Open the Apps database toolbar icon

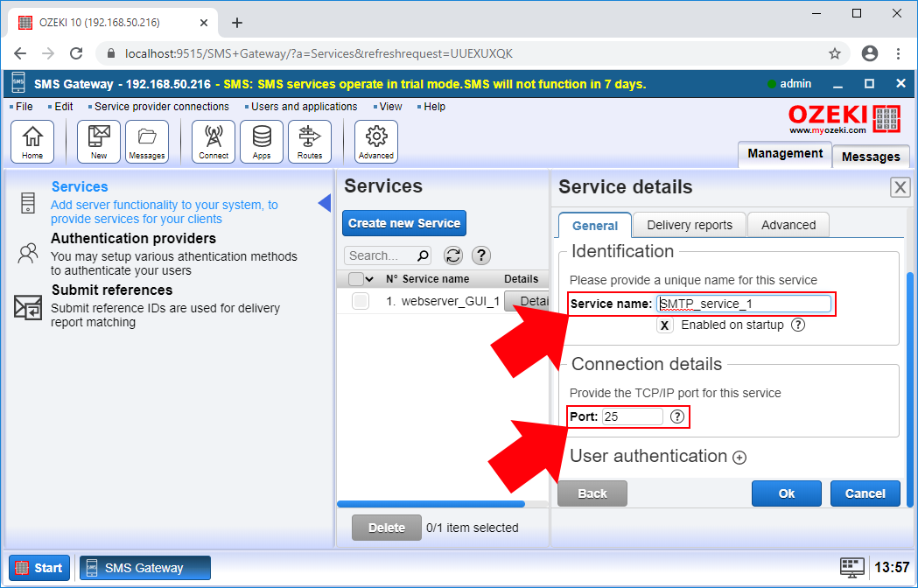(x=262, y=142)
